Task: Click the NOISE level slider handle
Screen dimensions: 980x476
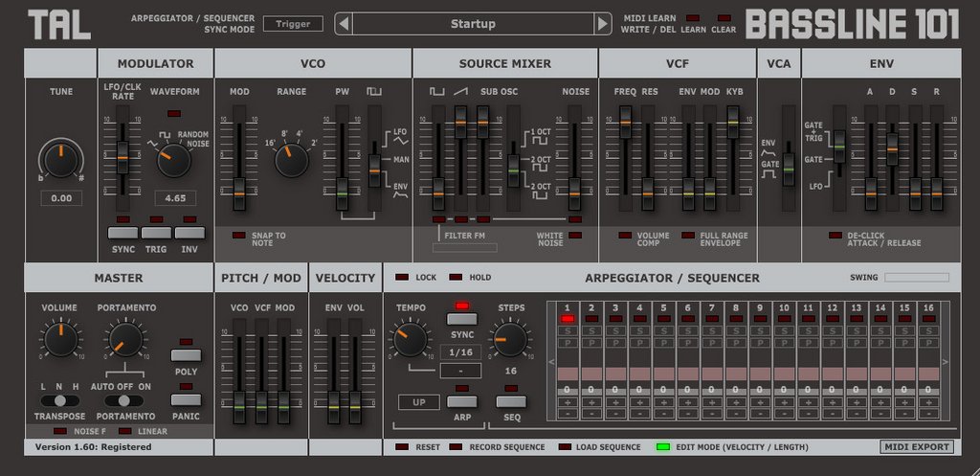Action: click(574, 193)
